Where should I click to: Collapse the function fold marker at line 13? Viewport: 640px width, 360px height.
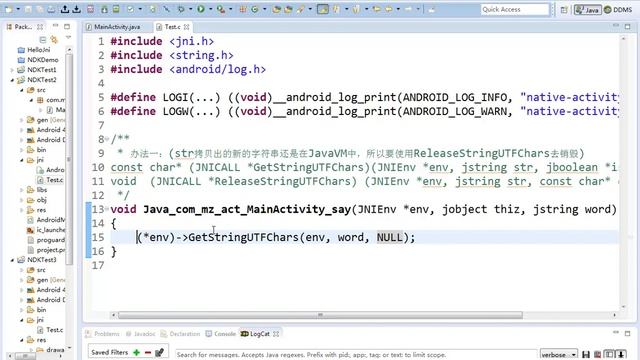[107, 209]
